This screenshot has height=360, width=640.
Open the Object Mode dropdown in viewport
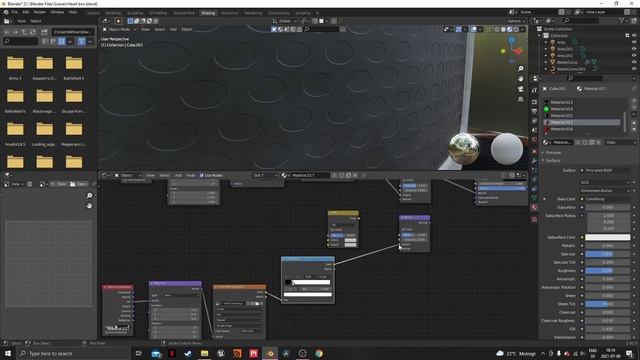119,29
